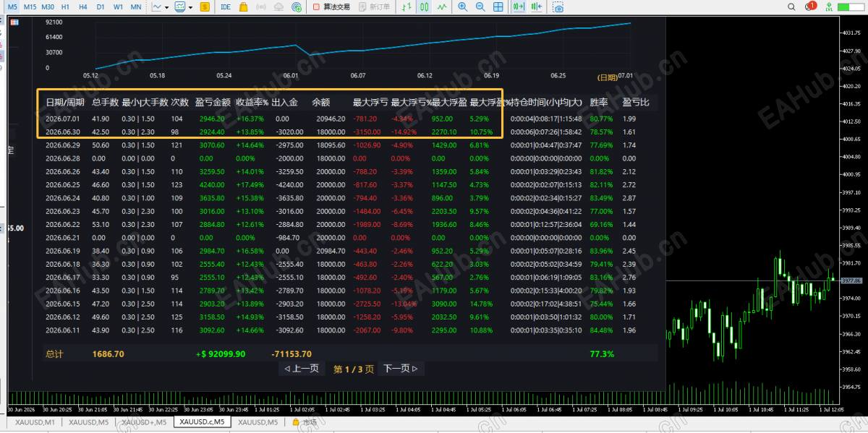The height and width of the screenshot is (433, 868).
Task: Expand the templates dropdown arrow
Action: coord(190,7)
